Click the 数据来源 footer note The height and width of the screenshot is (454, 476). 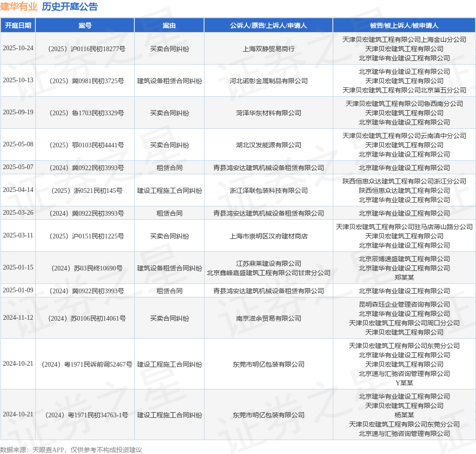[x=71, y=450]
